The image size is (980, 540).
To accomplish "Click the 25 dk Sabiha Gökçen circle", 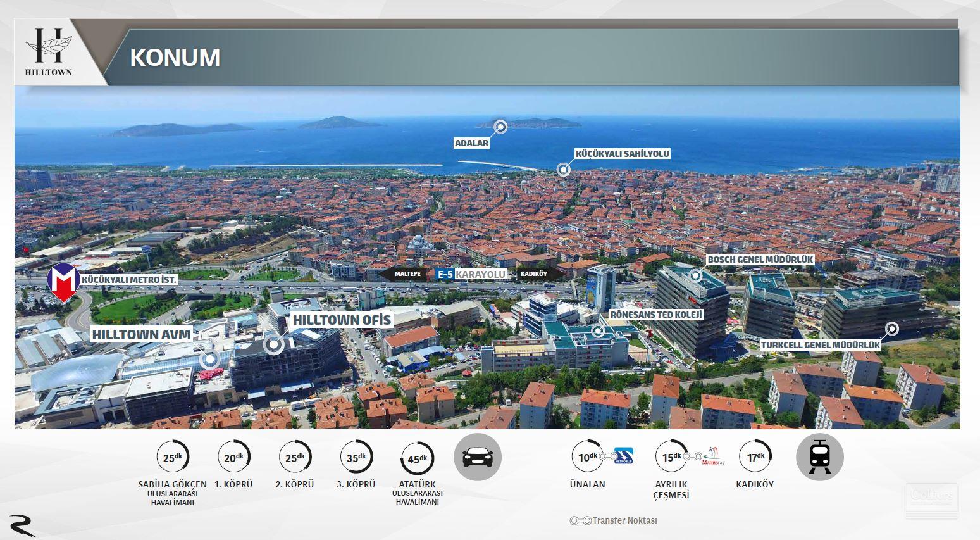I will (172, 457).
